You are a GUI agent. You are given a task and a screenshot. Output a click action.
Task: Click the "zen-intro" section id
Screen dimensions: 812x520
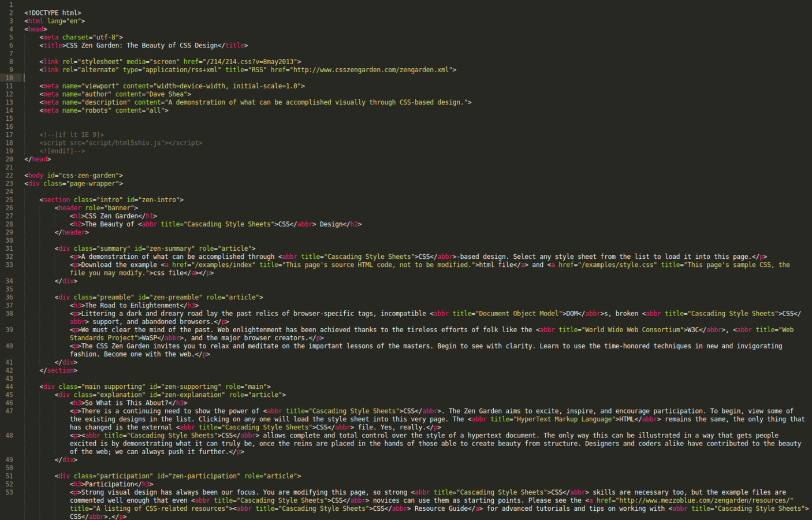[159, 199]
